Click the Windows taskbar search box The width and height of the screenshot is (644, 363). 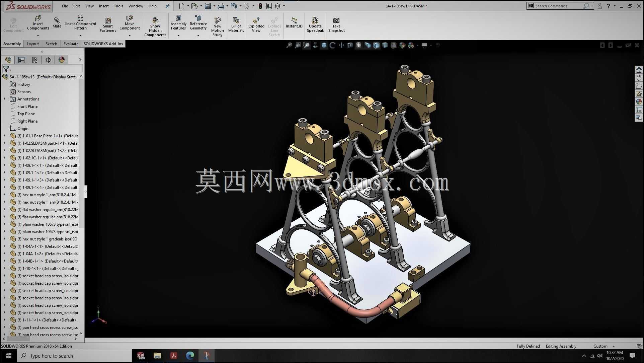74,356
